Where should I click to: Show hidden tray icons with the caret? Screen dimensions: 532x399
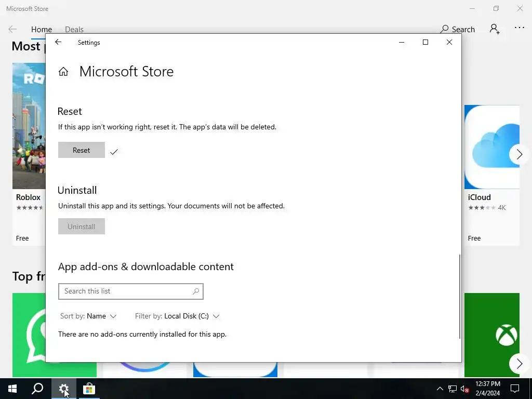440,389
